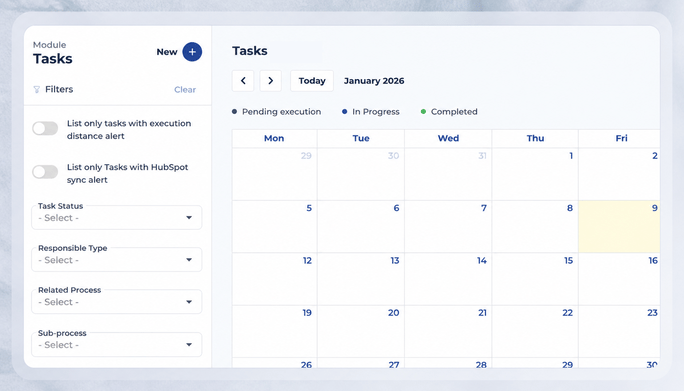Viewport: 684px width, 391px height.
Task: Select calendar day 23
Action: 619,331
